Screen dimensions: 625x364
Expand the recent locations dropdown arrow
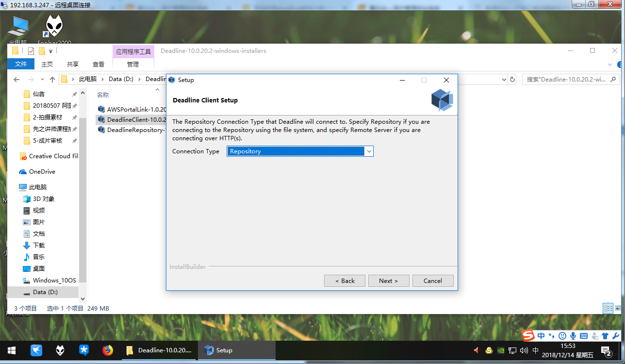click(42, 80)
